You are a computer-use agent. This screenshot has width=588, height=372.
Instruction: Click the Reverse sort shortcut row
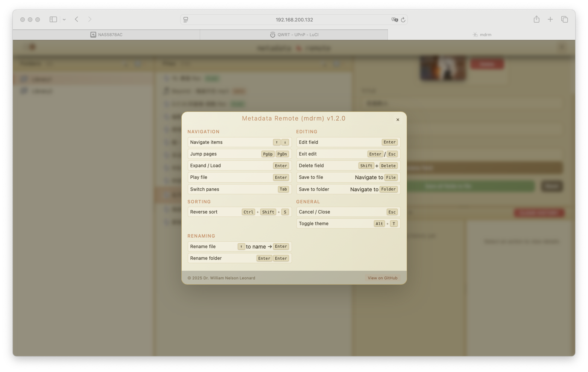[239, 212]
